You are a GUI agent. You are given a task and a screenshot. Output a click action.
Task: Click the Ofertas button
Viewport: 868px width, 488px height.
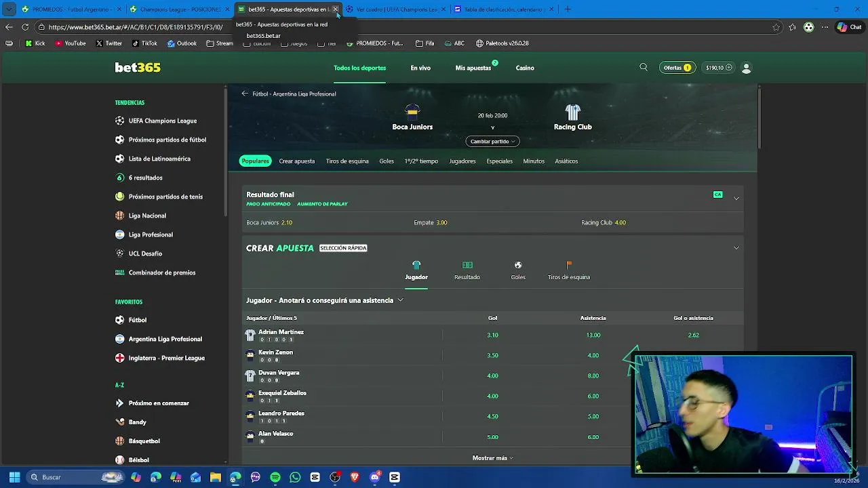[677, 68]
